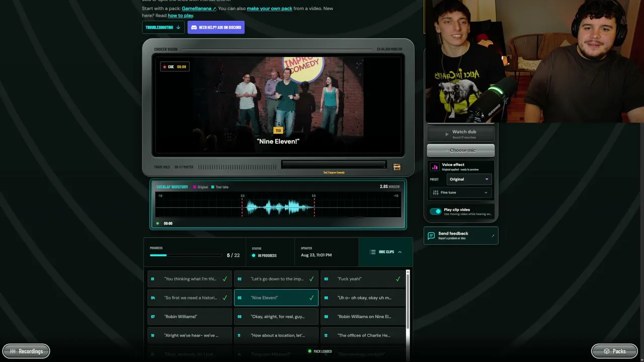
Task: Open the GameBanana pack link
Action: [199, 9]
